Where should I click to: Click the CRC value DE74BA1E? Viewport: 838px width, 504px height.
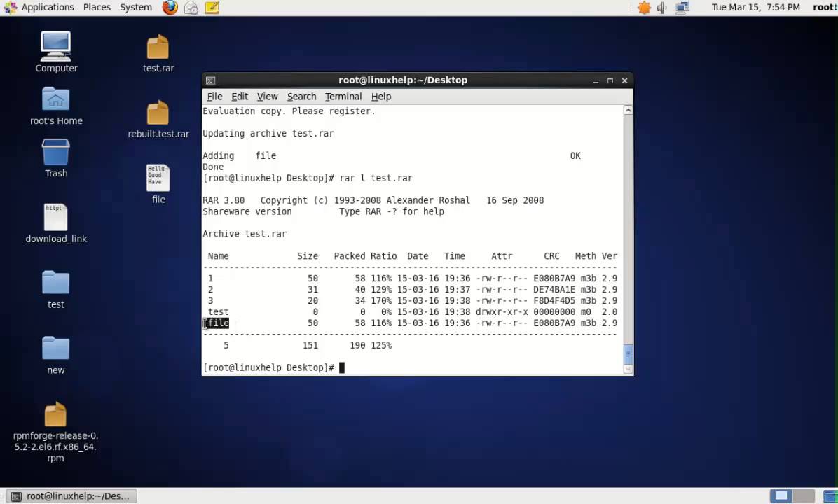[x=554, y=289]
